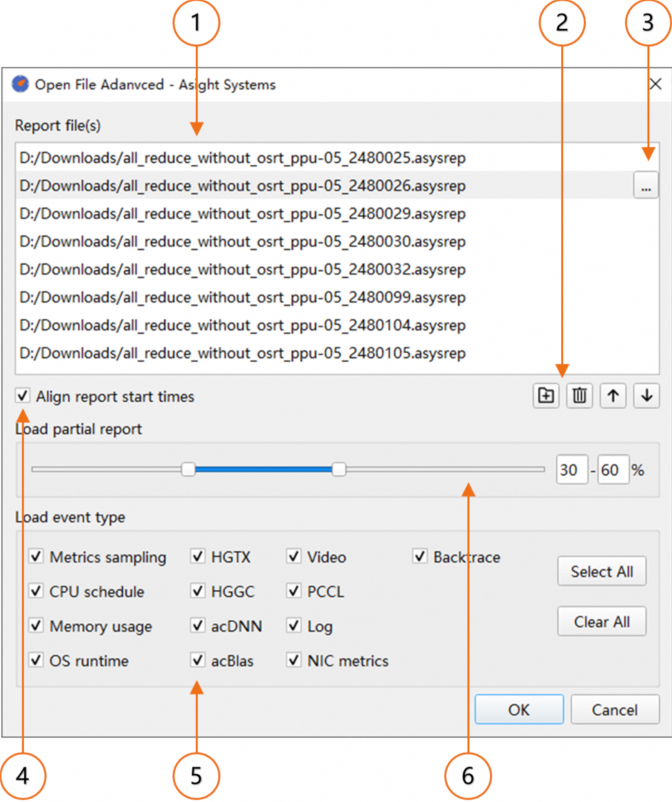The width and height of the screenshot is (672, 802).
Task: Click the blue selected range of slider
Action: coord(263,469)
